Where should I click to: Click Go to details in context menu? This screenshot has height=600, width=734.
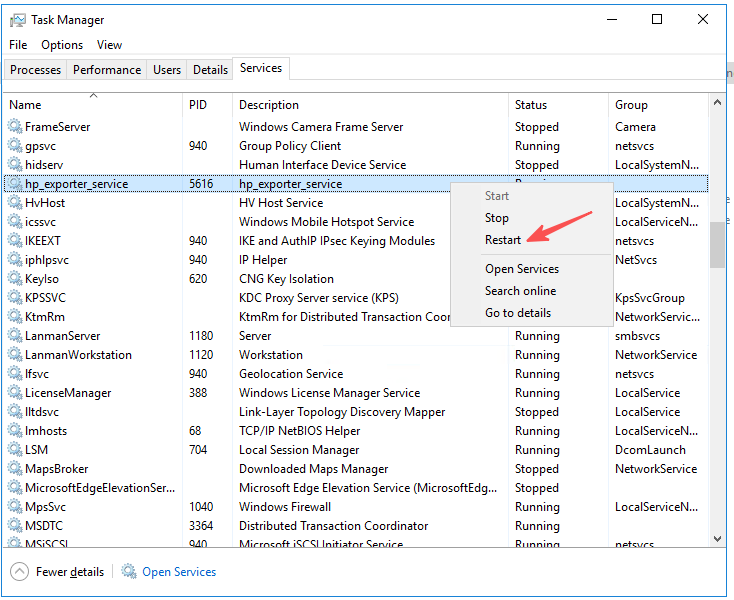[518, 313]
